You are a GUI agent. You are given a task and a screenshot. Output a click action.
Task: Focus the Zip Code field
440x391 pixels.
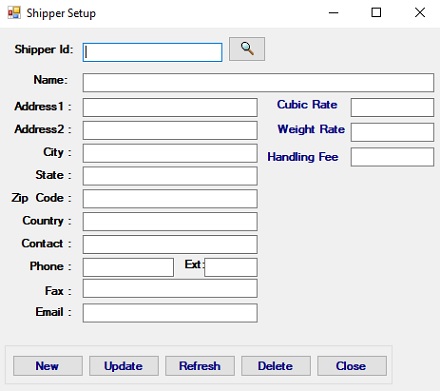point(170,199)
